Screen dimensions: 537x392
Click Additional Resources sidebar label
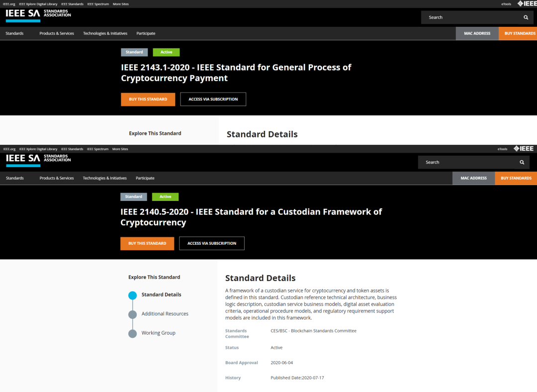point(165,314)
